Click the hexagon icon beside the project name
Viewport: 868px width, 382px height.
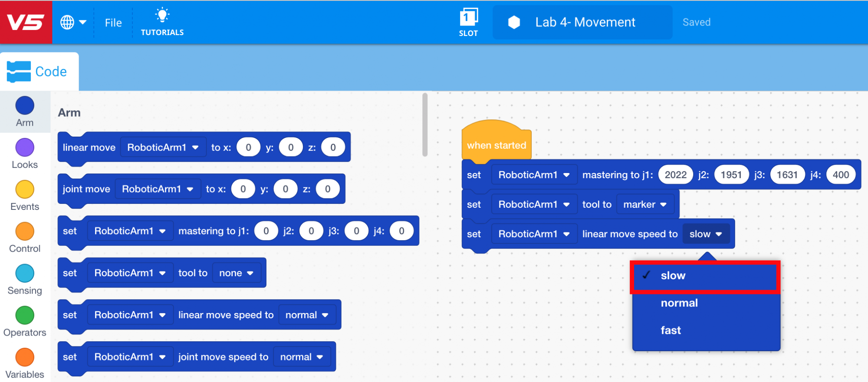point(514,22)
